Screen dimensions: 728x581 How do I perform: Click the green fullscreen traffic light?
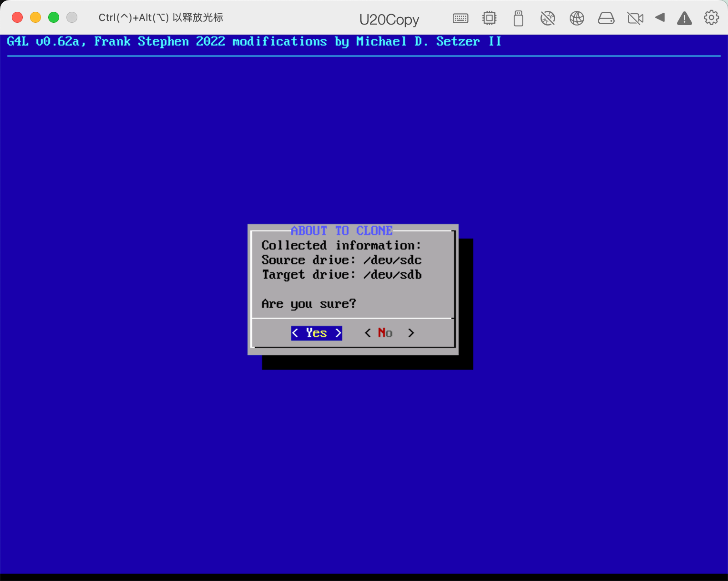[x=53, y=17]
